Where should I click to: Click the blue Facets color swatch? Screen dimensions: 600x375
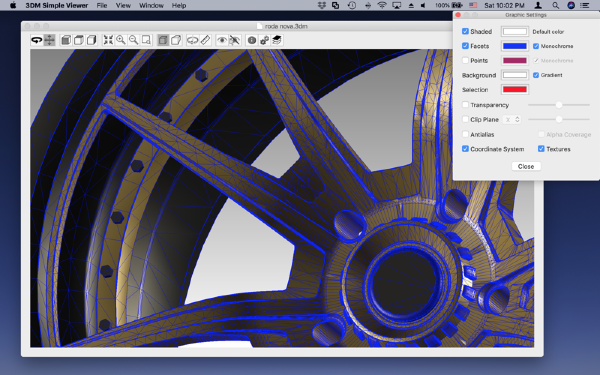[515, 46]
